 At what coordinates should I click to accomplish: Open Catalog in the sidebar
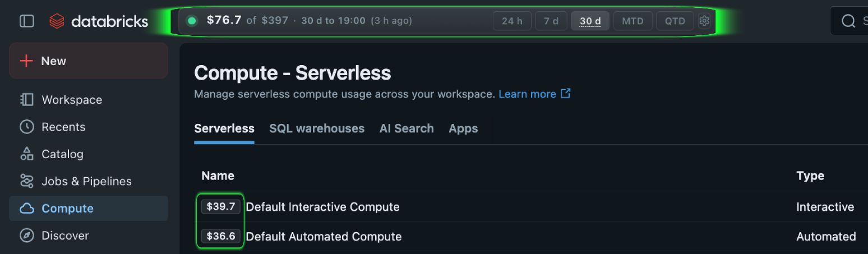point(89,154)
